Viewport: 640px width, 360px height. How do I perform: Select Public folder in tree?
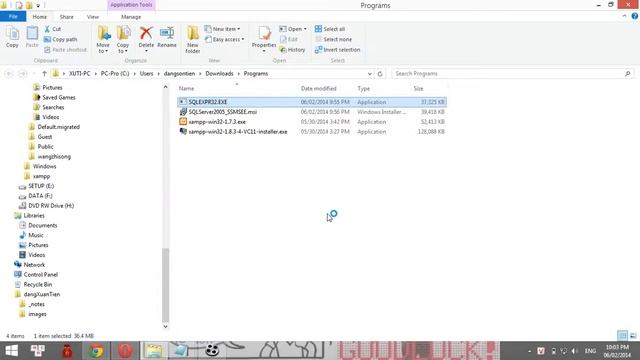(45, 147)
